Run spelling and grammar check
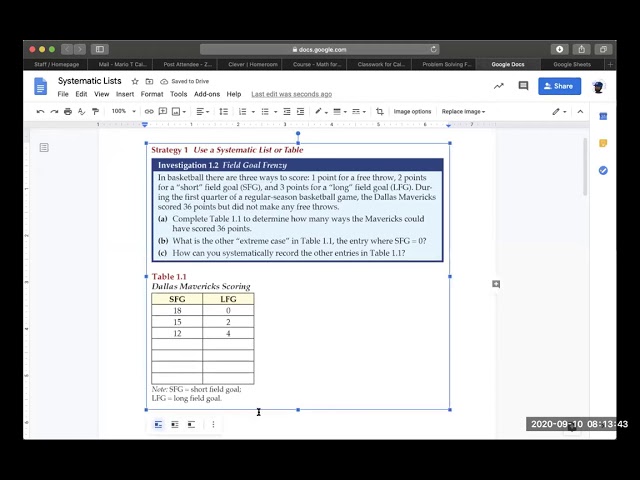Screen dimensions: 640x480 82,111
